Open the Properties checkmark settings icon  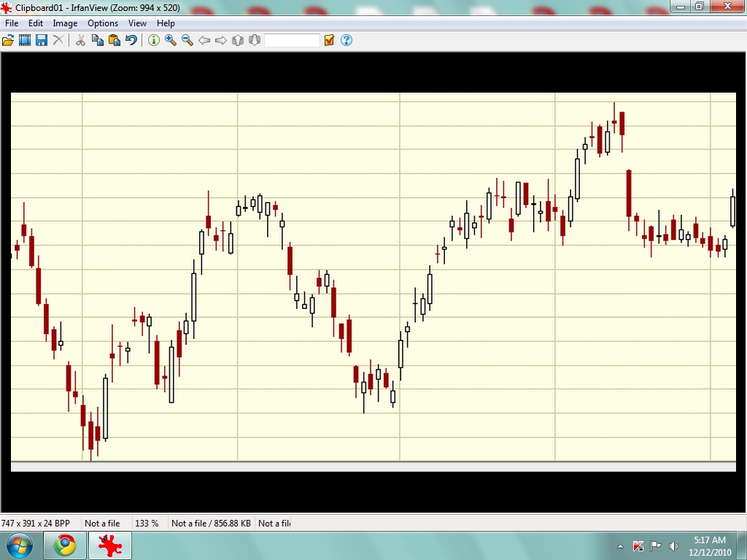tap(329, 41)
